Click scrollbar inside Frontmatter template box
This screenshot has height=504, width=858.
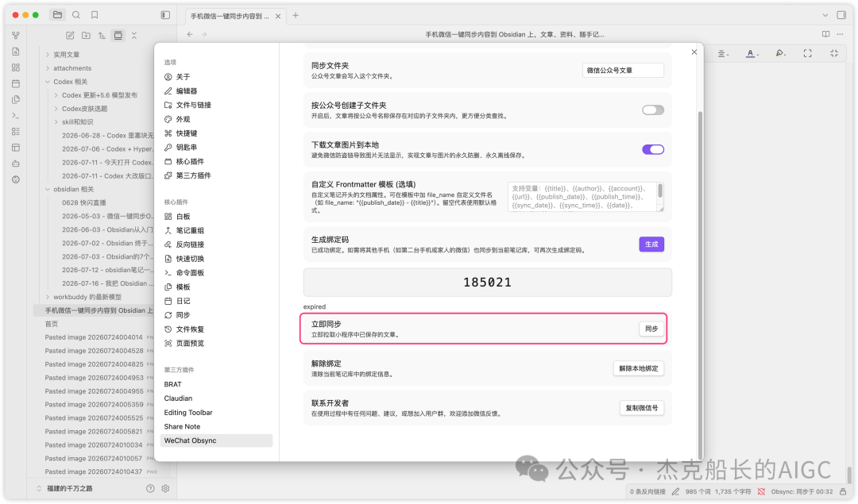point(660,190)
